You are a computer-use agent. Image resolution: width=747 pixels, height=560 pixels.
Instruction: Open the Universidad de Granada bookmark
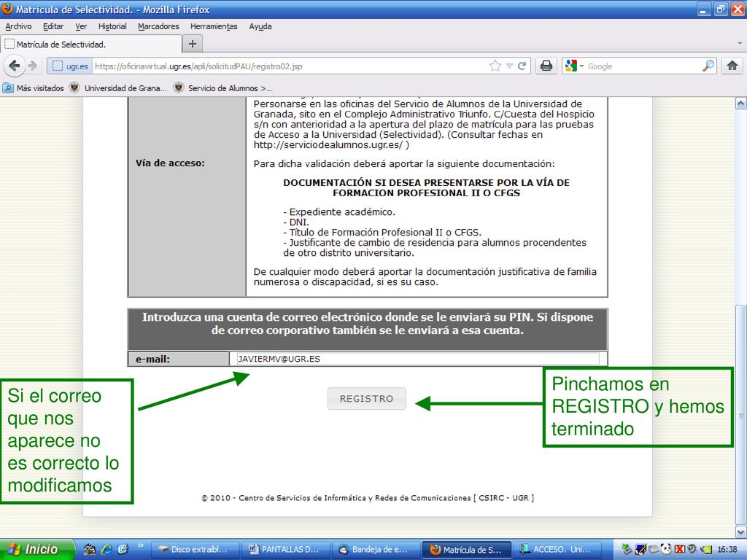118,88
